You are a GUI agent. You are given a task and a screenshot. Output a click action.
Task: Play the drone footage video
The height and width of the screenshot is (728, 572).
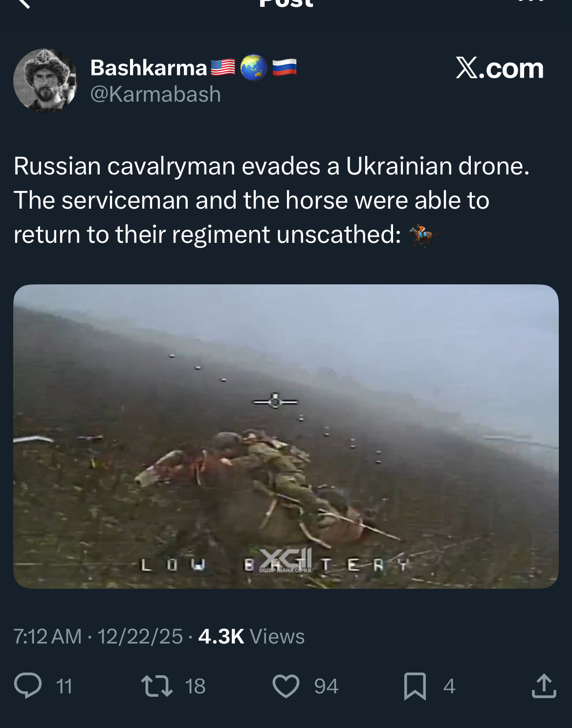pyautogui.click(x=286, y=436)
